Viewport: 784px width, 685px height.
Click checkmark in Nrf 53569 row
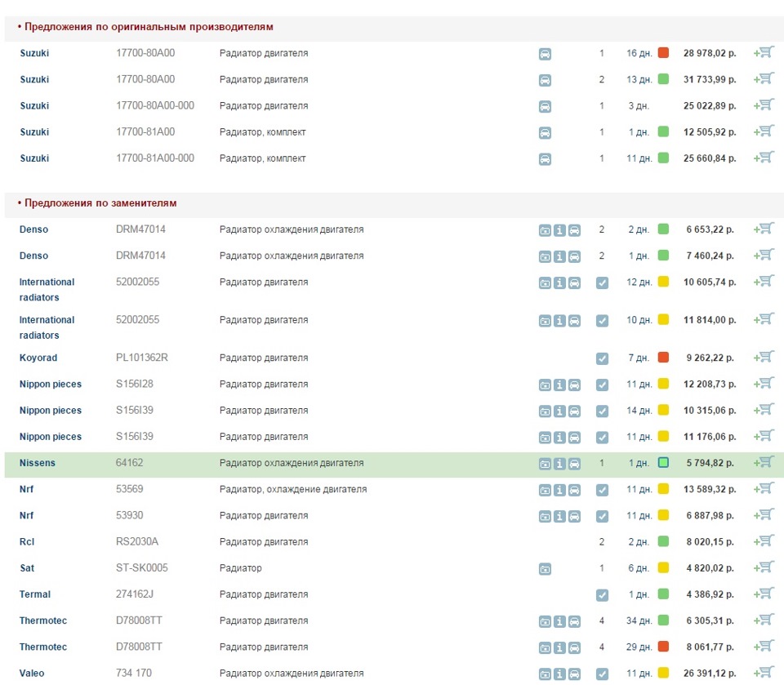click(x=603, y=490)
